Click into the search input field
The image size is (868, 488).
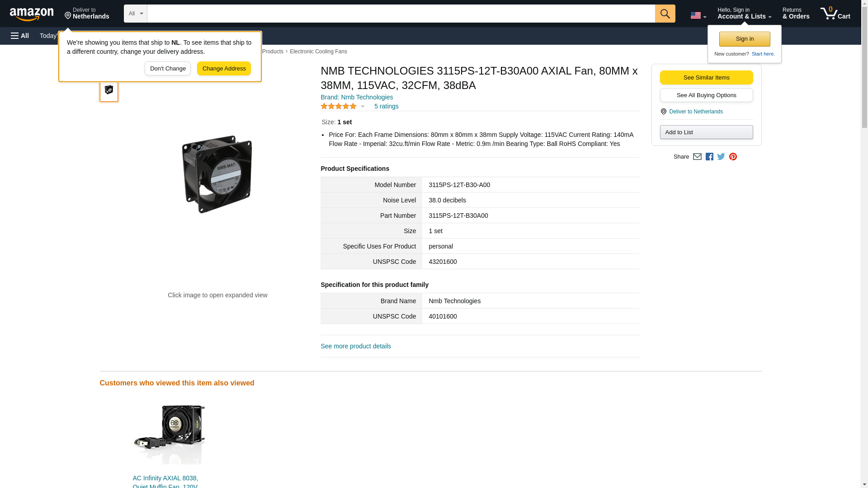[401, 14]
